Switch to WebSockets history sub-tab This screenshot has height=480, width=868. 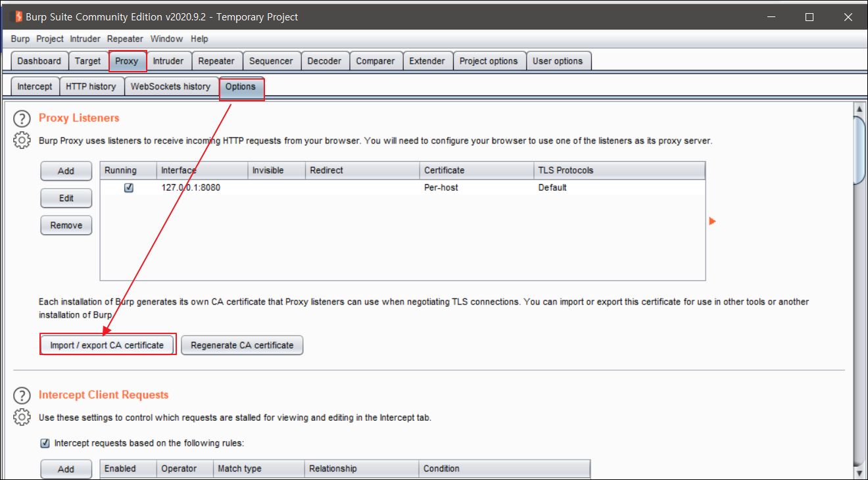point(170,87)
